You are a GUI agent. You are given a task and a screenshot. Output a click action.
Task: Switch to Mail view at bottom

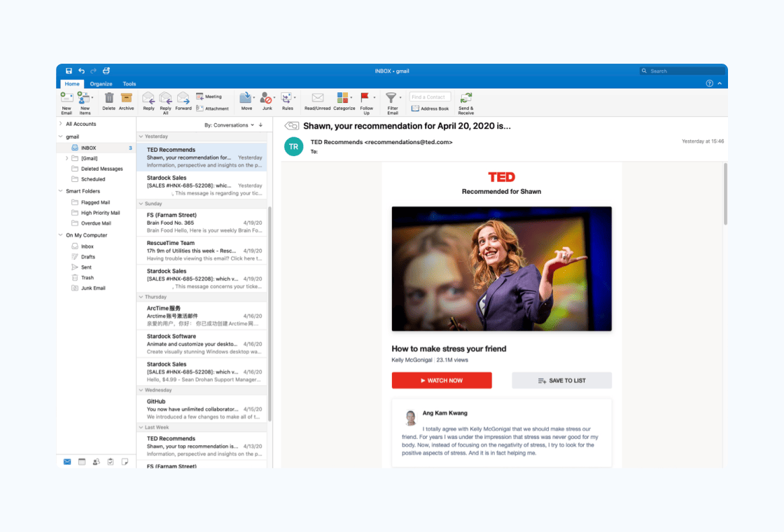[67, 461]
